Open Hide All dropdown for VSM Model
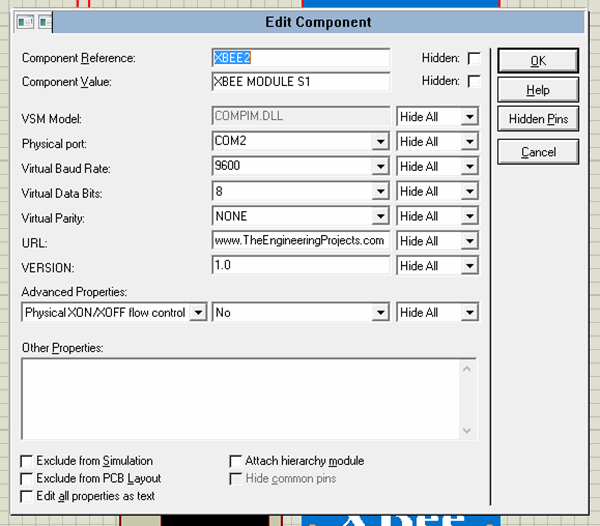This screenshot has width=600, height=526. pos(468,117)
